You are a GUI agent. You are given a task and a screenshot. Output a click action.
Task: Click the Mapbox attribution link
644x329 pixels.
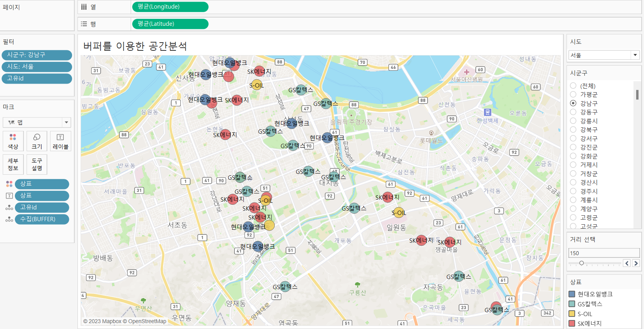102,321
